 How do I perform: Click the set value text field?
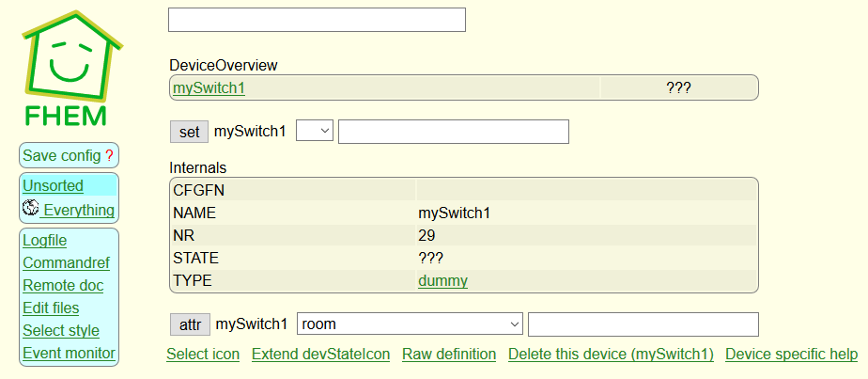click(x=454, y=132)
